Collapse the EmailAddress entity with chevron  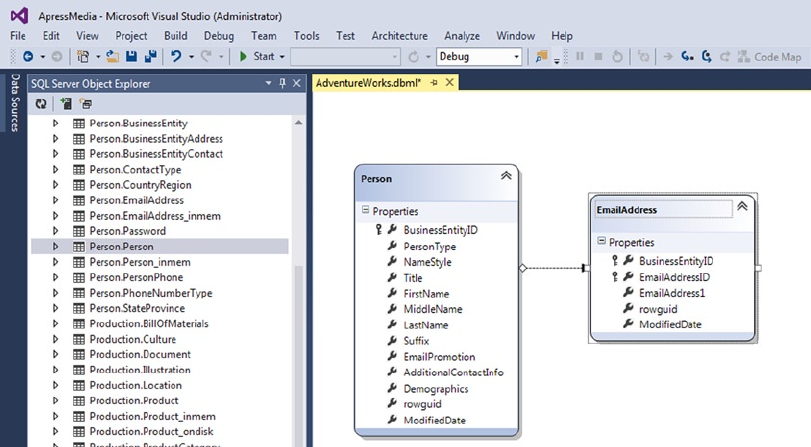pos(742,206)
